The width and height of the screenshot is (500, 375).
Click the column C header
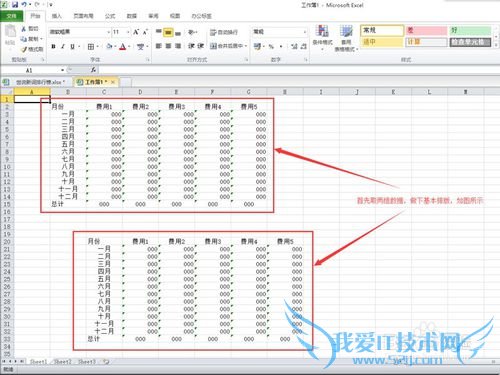pyautogui.click(x=104, y=92)
